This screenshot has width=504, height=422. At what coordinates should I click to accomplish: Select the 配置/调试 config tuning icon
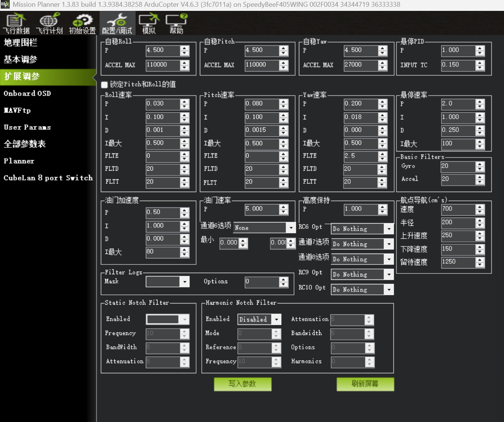click(117, 24)
